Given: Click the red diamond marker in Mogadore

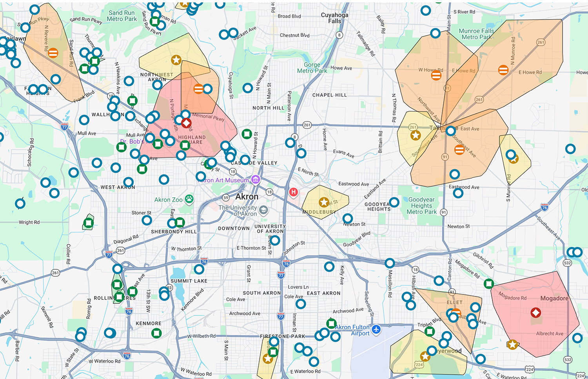Looking at the screenshot, I should 536,313.
